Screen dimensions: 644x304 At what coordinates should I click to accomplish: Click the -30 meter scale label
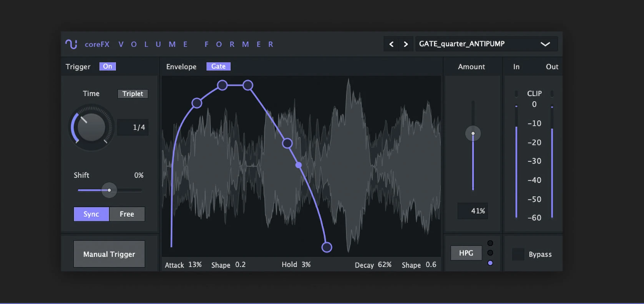(x=534, y=161)
